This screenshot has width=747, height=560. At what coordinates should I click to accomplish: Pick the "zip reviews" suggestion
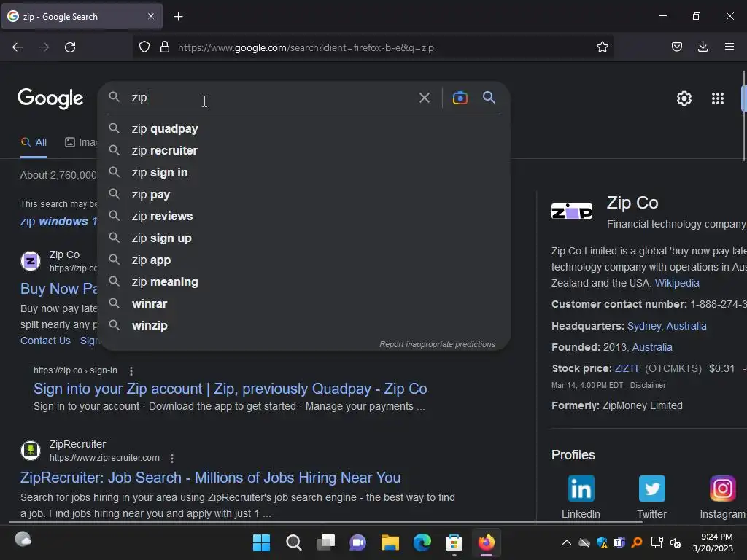[x=304, y=216]
